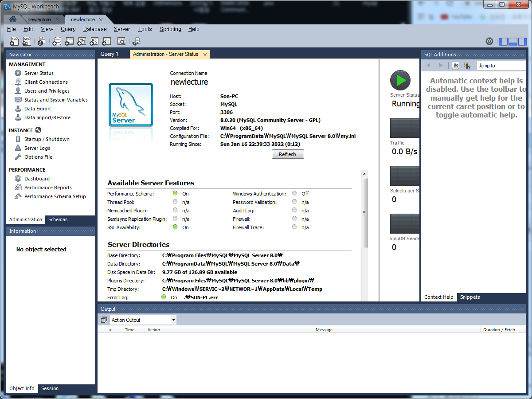The image size is (532, 399).
Task: Open the File menu
Action: [12, 29]
